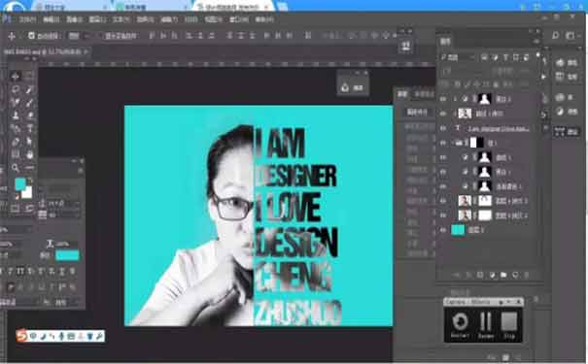This screenshot has height=364, width=588.
Task: Click the search icon in options bar
Action: point(555,36)
